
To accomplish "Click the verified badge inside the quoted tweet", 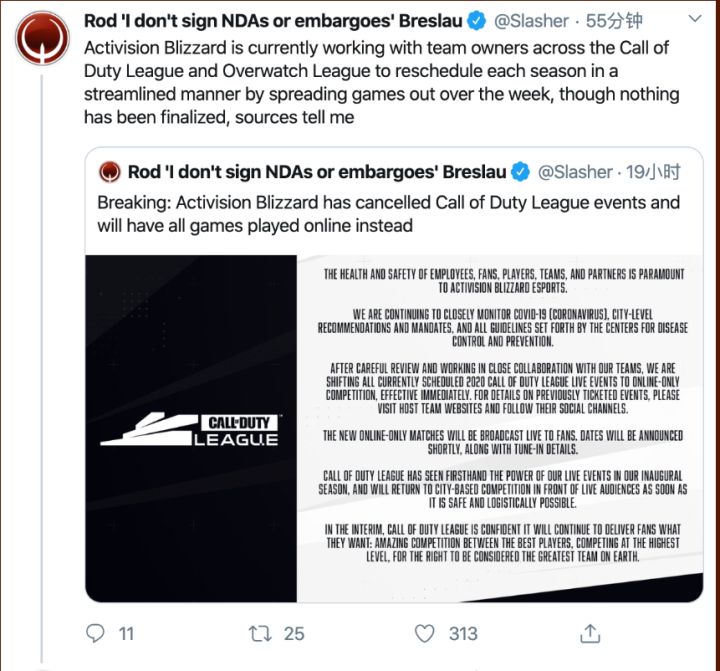I will tap(520, 173).
